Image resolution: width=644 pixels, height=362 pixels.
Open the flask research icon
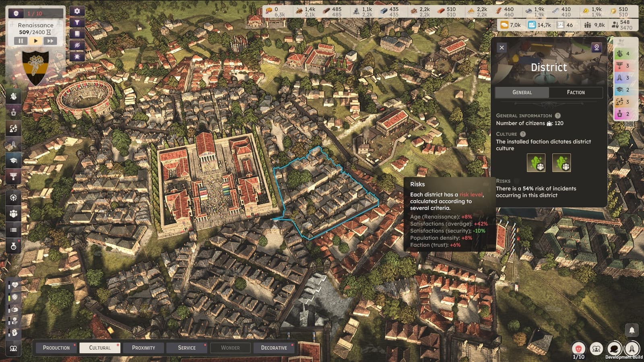(13, 246)
